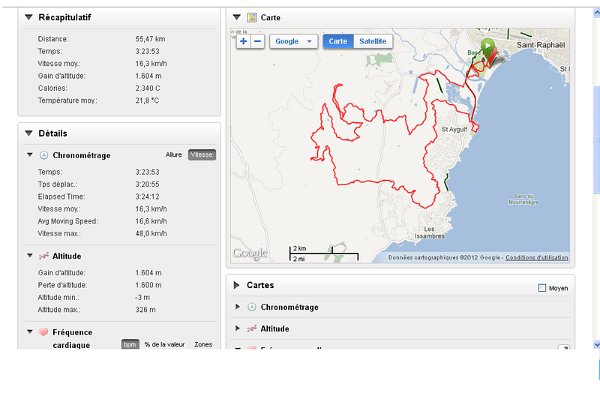This screenshot has height=420, width=600.
Task: Click the Gain d'altitude value in Récapitulatif
Action: click(x=148, y=76)
